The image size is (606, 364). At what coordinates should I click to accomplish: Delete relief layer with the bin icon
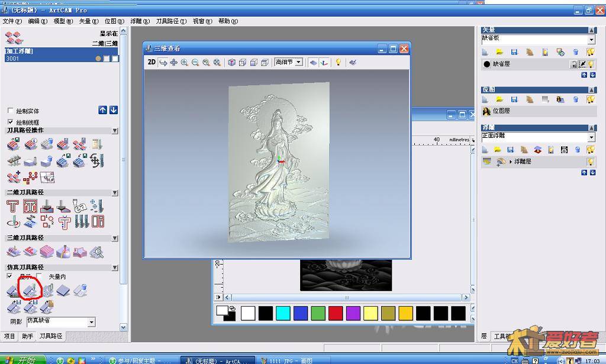(578, 150)
